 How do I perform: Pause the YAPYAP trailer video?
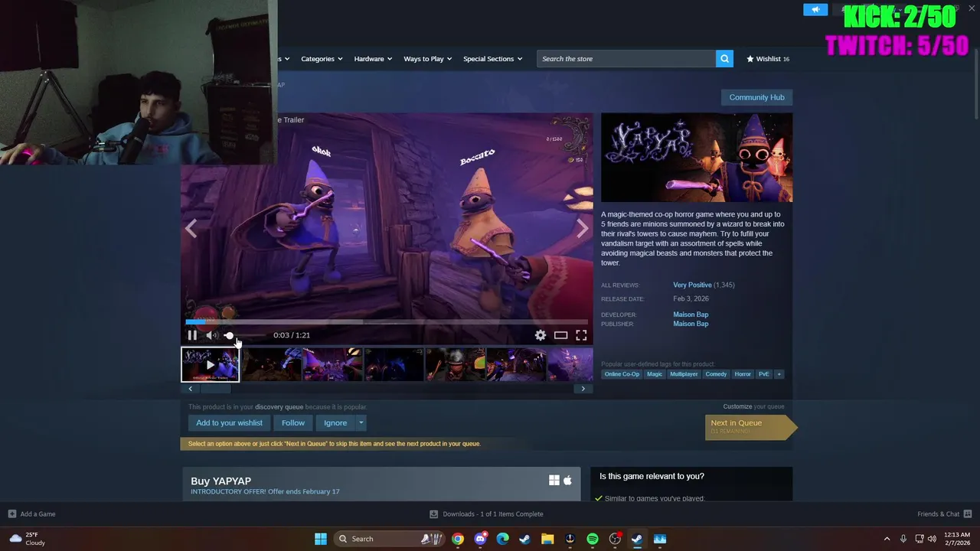192,335
